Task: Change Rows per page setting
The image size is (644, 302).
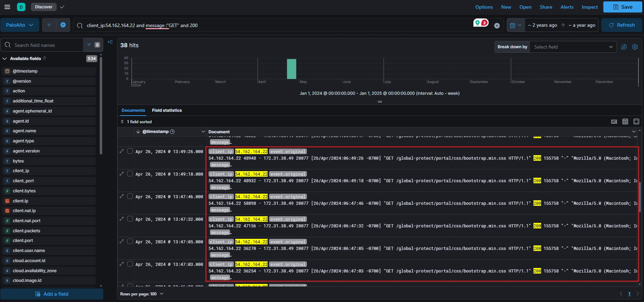Action: [x=142, y=294]
